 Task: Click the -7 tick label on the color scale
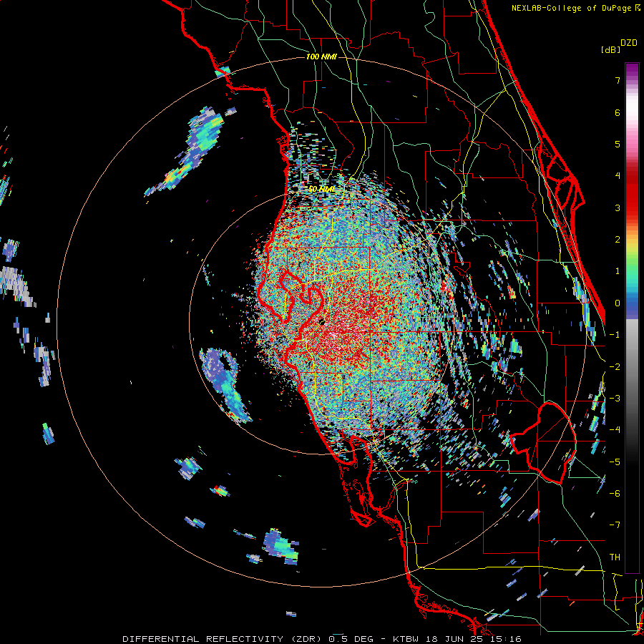(x=615, y=525)
